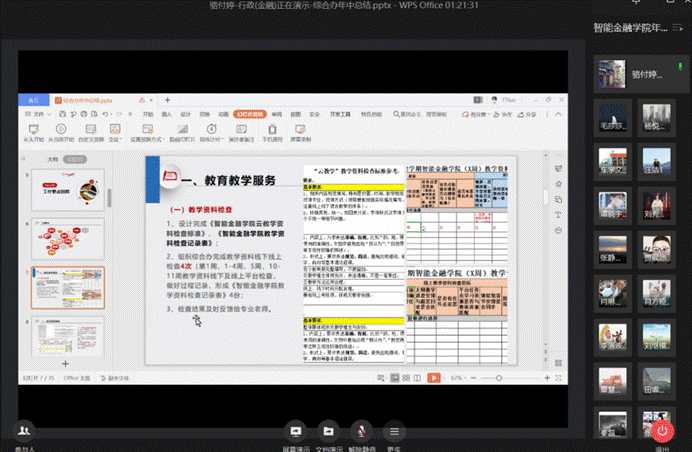Switch to the 动画 ribbon tab

tap(224, 114)
